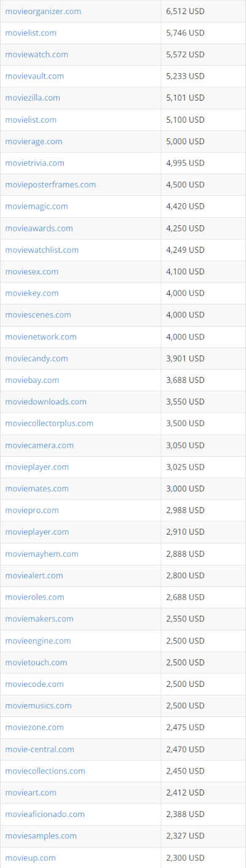Screen dimensions: 246x868
Task: Open the movieorganizer.com link
Action: tap(43, 11)
